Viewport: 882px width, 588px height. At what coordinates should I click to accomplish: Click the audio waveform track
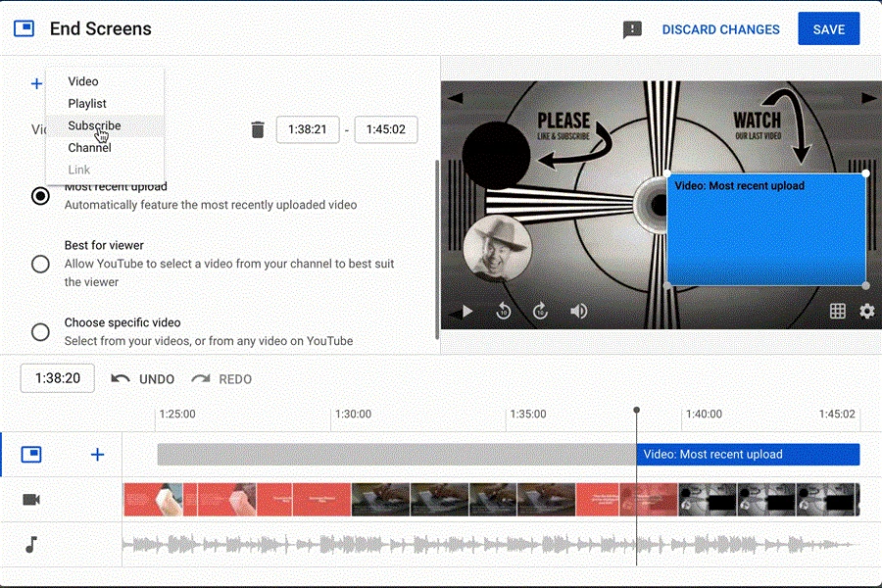pos(492,545)
